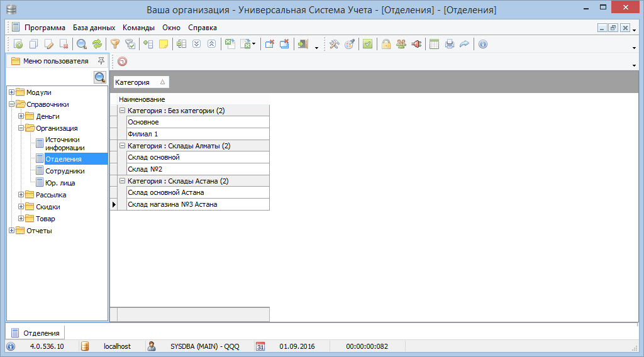Open the База данных menu
This screenshot has height=357, width=644.
click(94, 28)
